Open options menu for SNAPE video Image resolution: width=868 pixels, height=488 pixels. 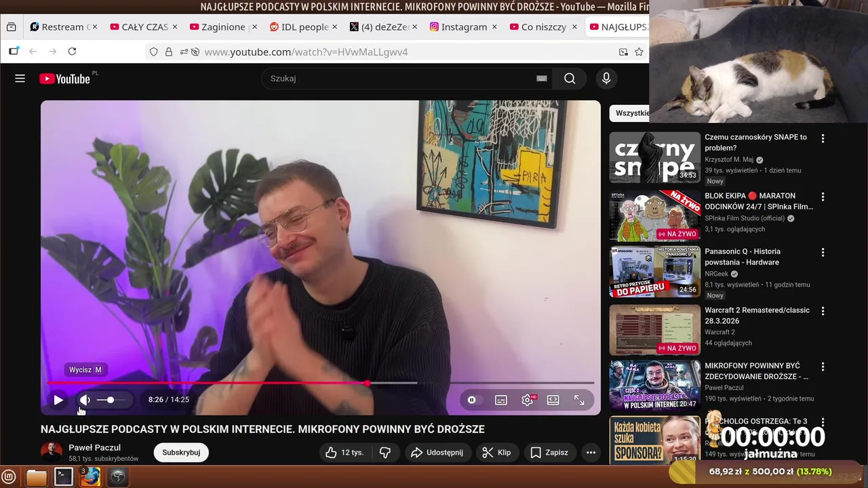823,138
